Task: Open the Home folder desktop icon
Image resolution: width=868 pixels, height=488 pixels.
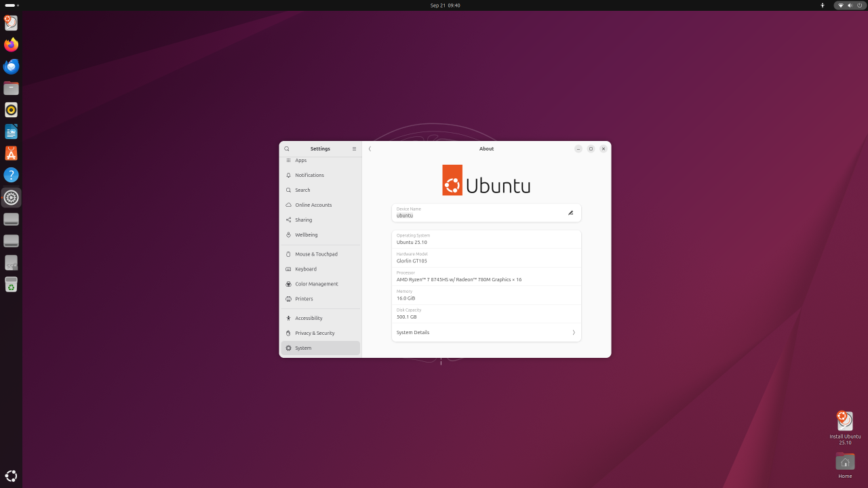Action: point(845,466)
